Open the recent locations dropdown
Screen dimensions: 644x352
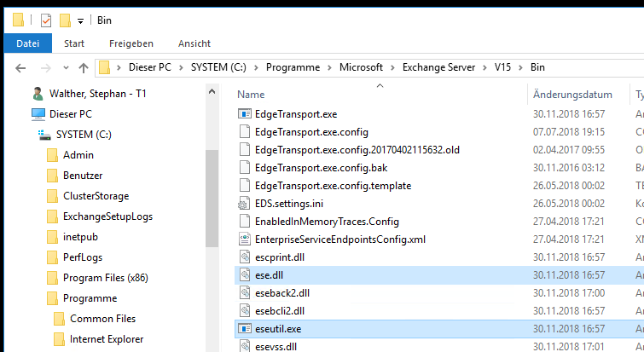(x=66, y=68)
